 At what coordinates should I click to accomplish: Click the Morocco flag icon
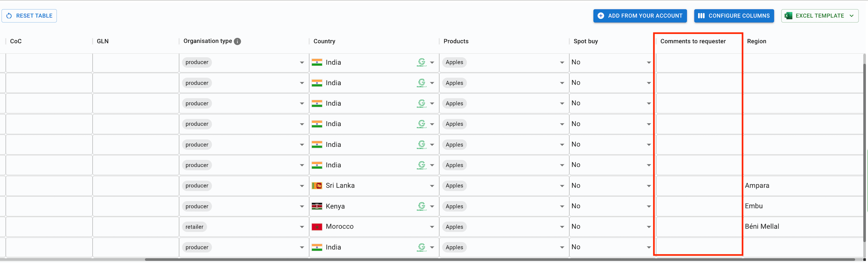click(317, 227)
